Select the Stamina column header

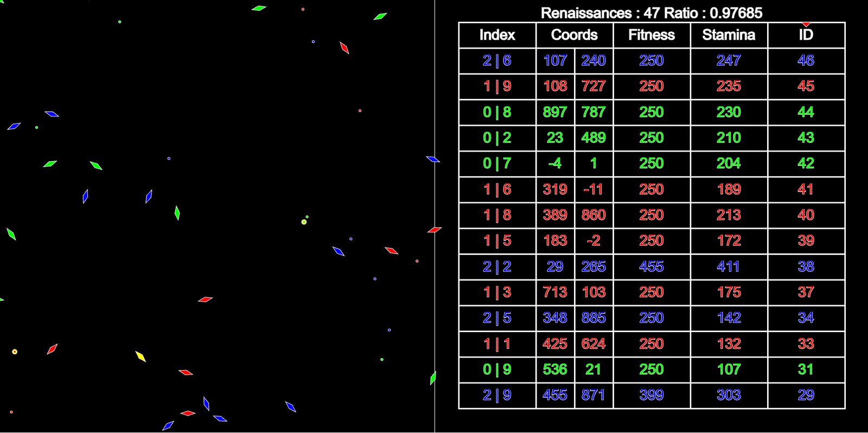pos(729,35)
